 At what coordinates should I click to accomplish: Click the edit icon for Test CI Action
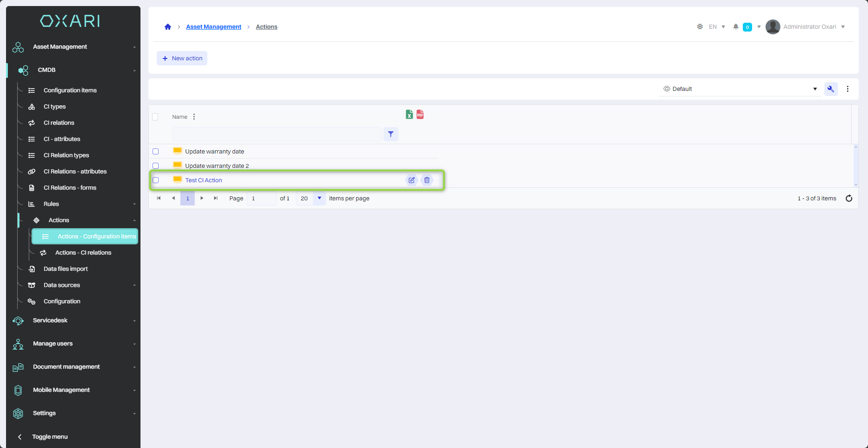click(x=411, y=180)
